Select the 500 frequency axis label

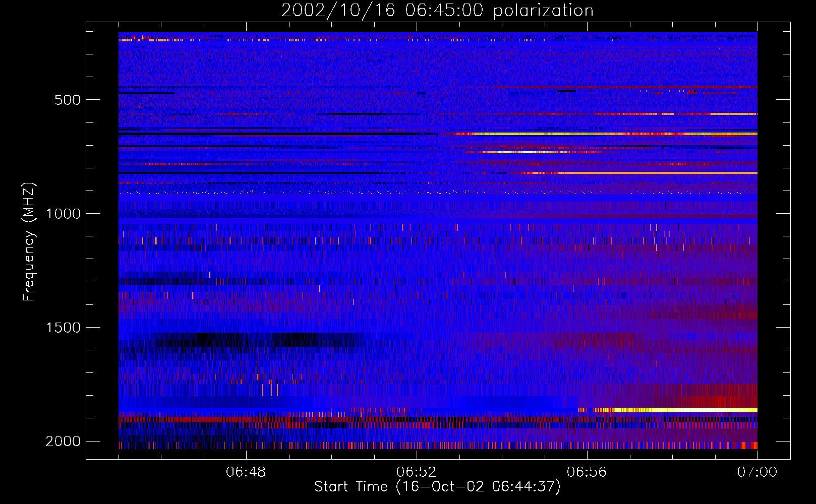[x=67, y=100]
